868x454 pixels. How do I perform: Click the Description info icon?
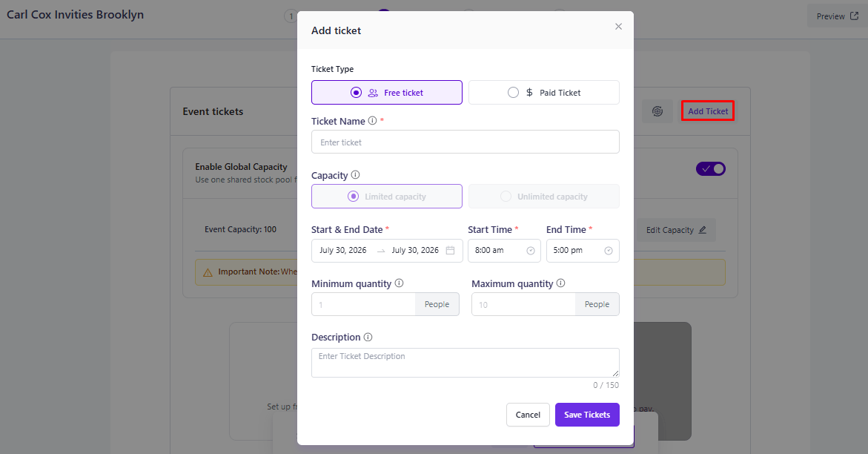click(x=368, y=337)
